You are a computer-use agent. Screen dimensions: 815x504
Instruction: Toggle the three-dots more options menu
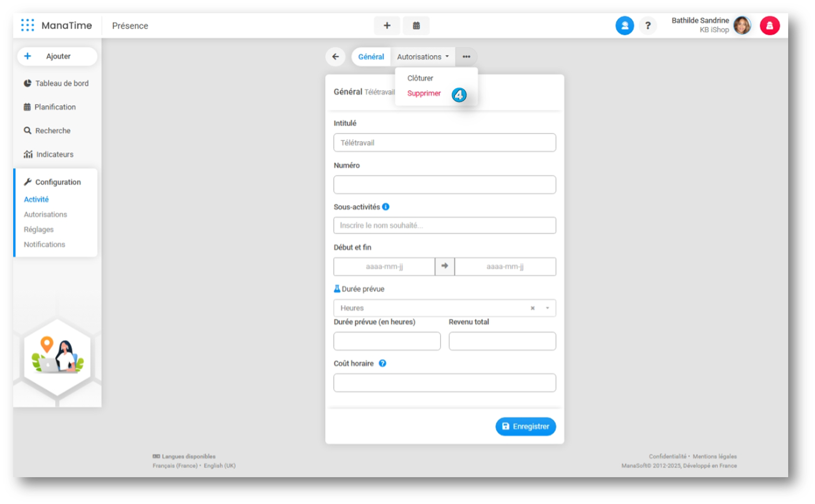(466, 57)
